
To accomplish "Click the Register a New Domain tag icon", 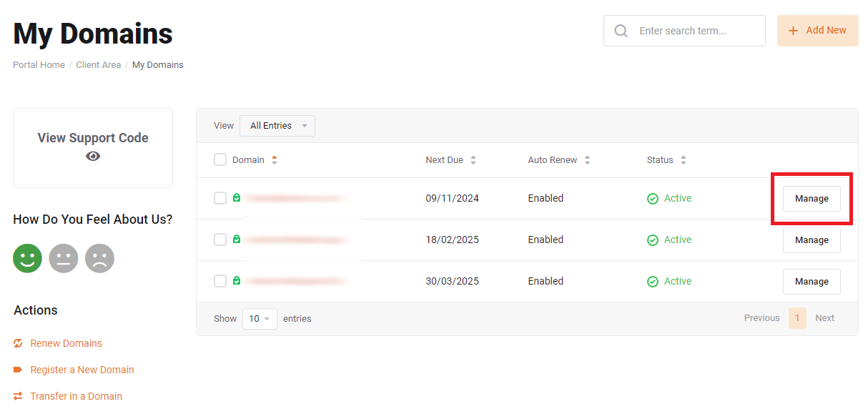I will [18, 370].
